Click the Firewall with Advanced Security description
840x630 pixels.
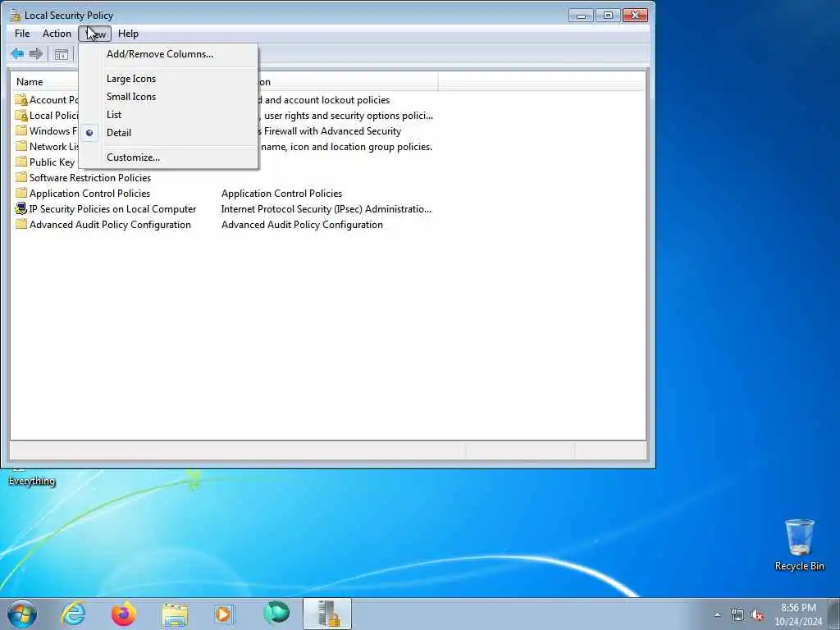click(330, 130)
